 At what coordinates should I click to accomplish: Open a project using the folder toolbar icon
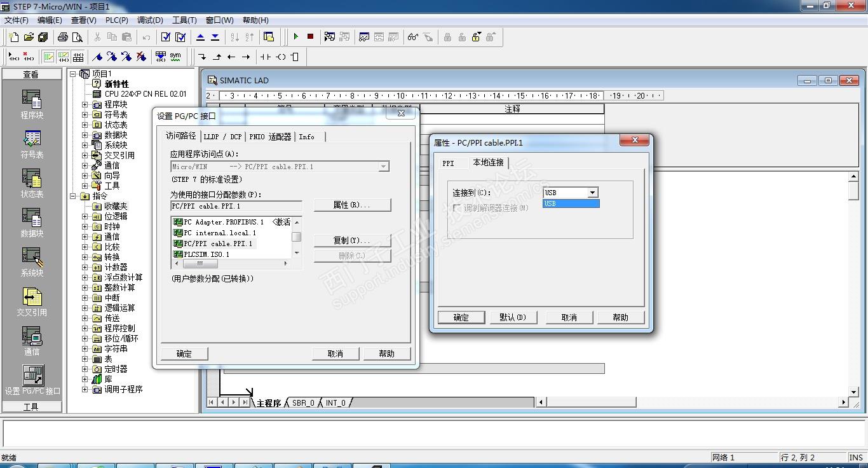(29, 37)
